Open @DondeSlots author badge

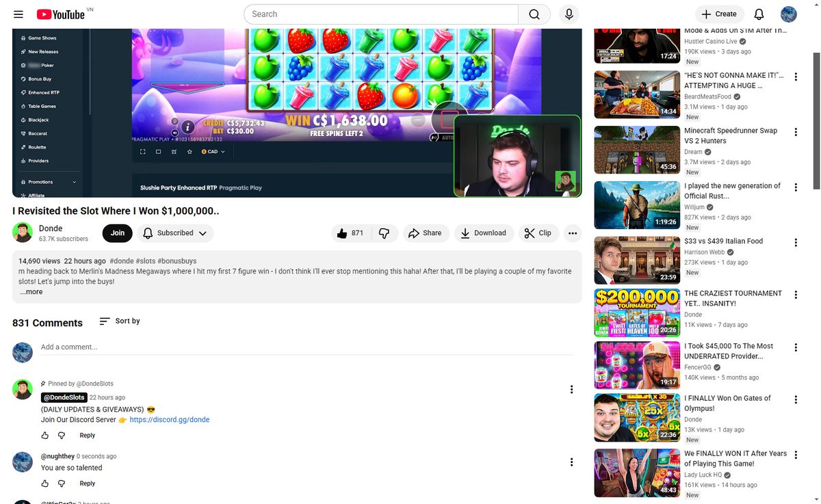click(64, 397)
